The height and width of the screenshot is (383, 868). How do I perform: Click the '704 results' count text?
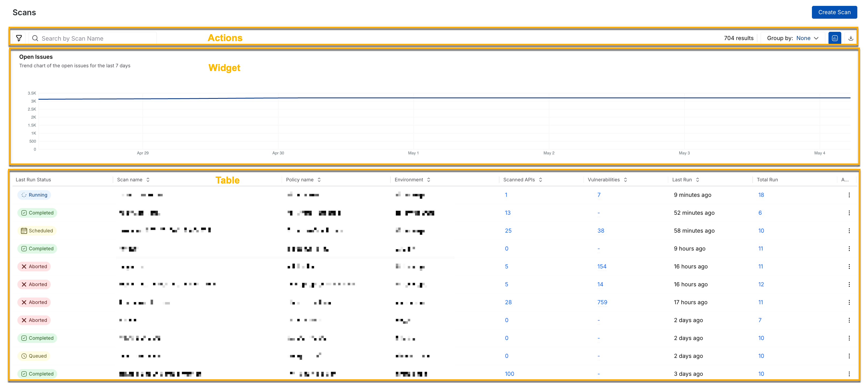click(x=739, y=38)
